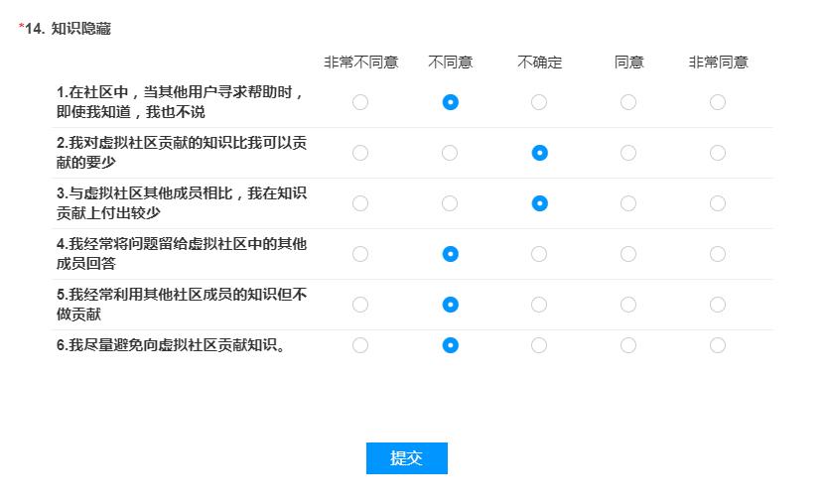Mark 非常同意 for statement 6
This screenshot has height=504, width=827.
(x=718, y=345)
